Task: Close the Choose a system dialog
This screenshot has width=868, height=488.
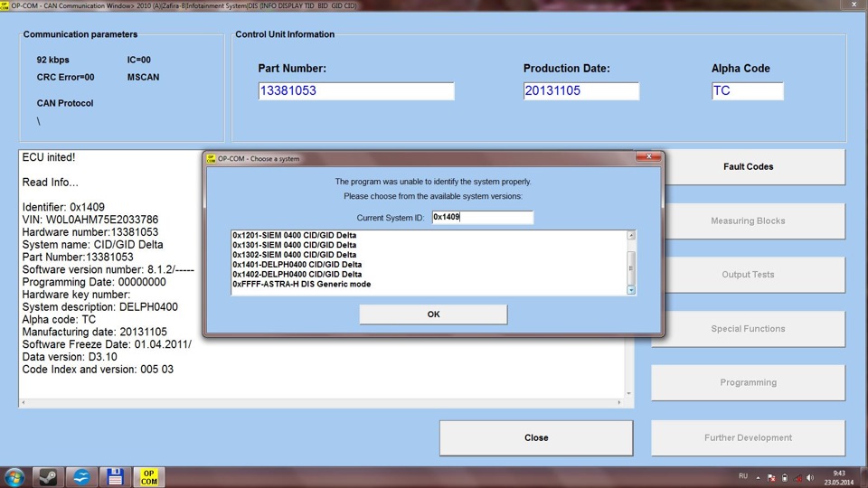Action: pyautogui.click(x=648, y=156)
